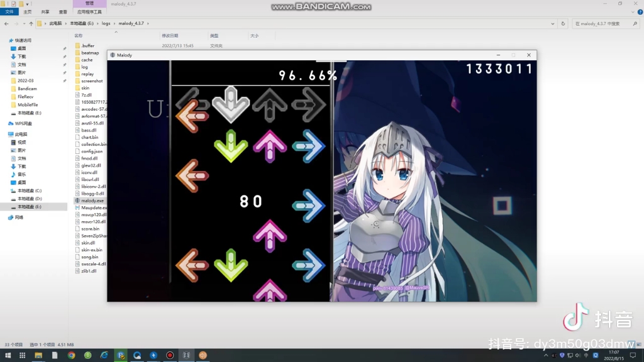Open the notification center icon
644x362 pixels.
pos(633,356)
